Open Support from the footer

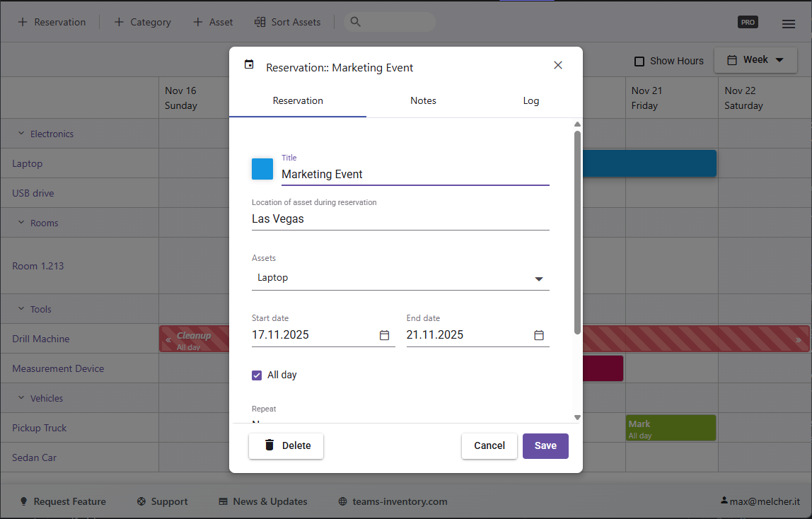162,501
